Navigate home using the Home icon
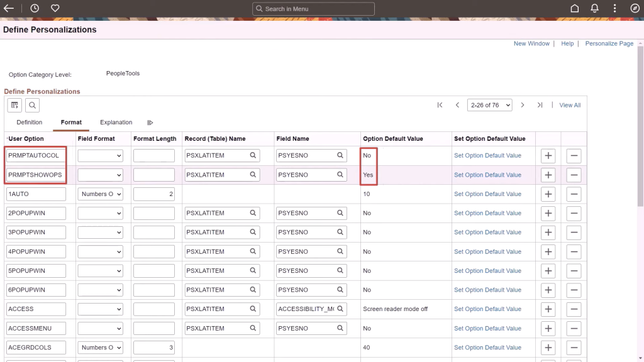The height and width of the screenshot is (362, 644). pos(574,8)
